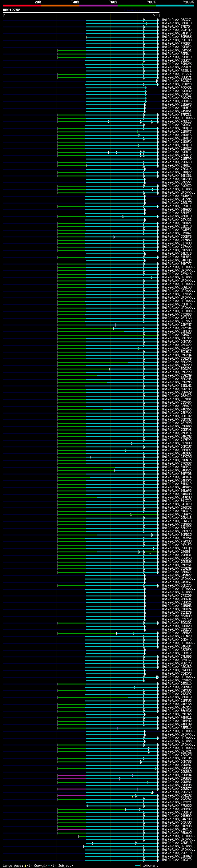Open hit UniRef100_O35079
197x868 pixels.
pos(177,406)
